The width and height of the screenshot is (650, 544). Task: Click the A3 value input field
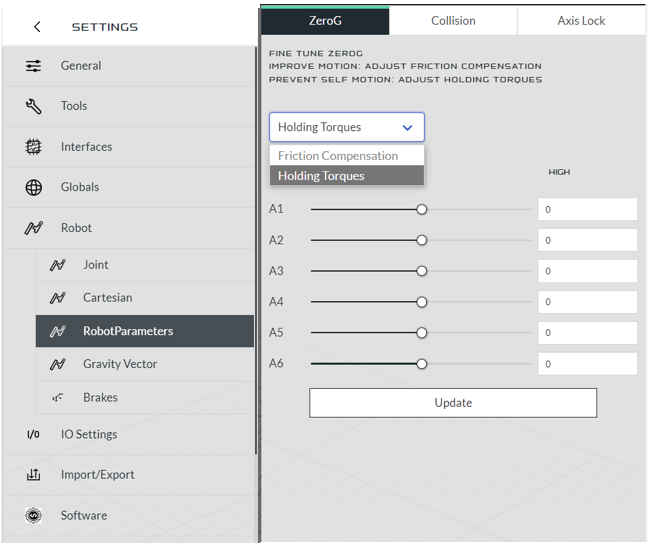click(x=587, y=271)
